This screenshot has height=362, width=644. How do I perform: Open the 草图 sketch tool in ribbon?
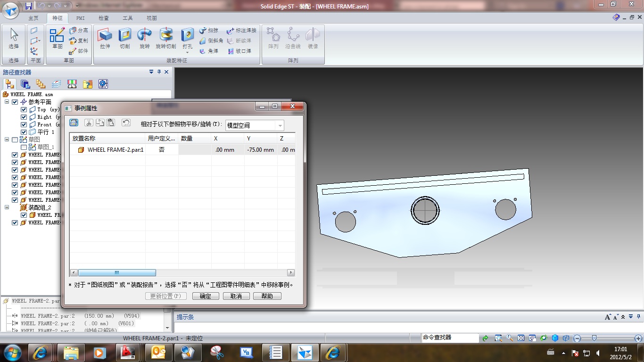(x=58, y=39)
